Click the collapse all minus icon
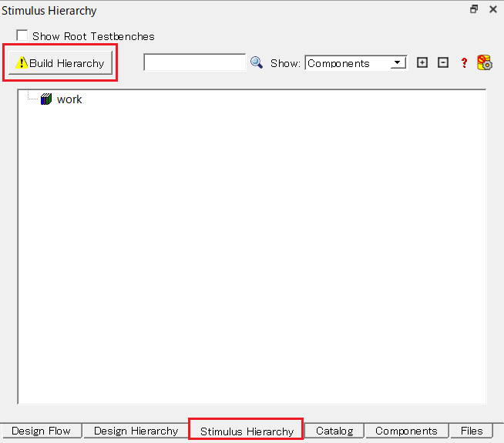This screenshot has height=443, width=504. (443, 63)
